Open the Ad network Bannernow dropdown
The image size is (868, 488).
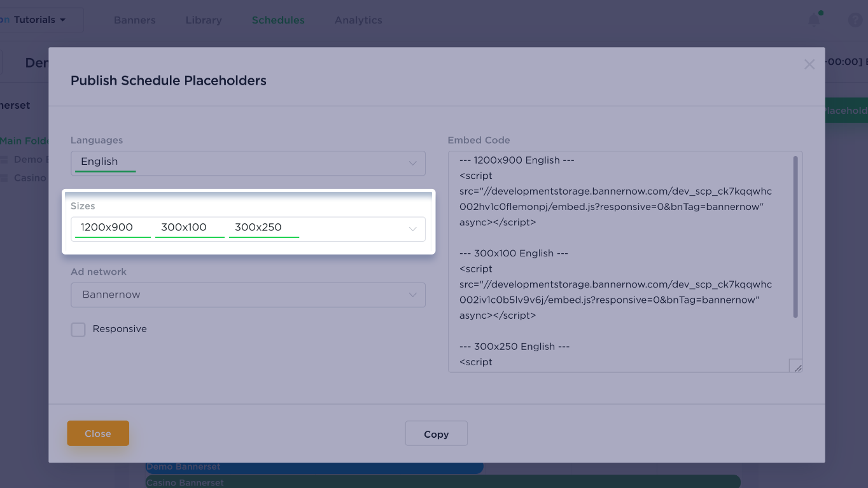tap(248, 295)
